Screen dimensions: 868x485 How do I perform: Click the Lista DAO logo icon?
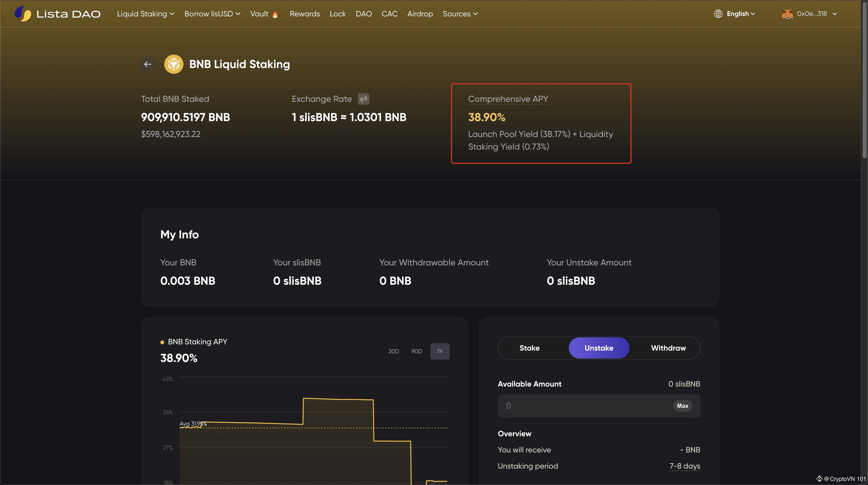pyautogui.click(x=23, y=14)
